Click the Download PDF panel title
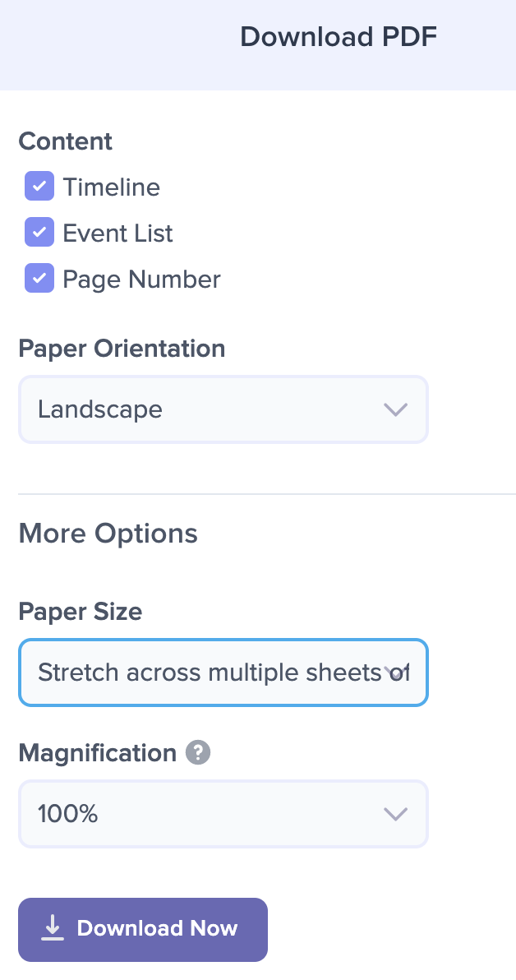 coord(339,36)
